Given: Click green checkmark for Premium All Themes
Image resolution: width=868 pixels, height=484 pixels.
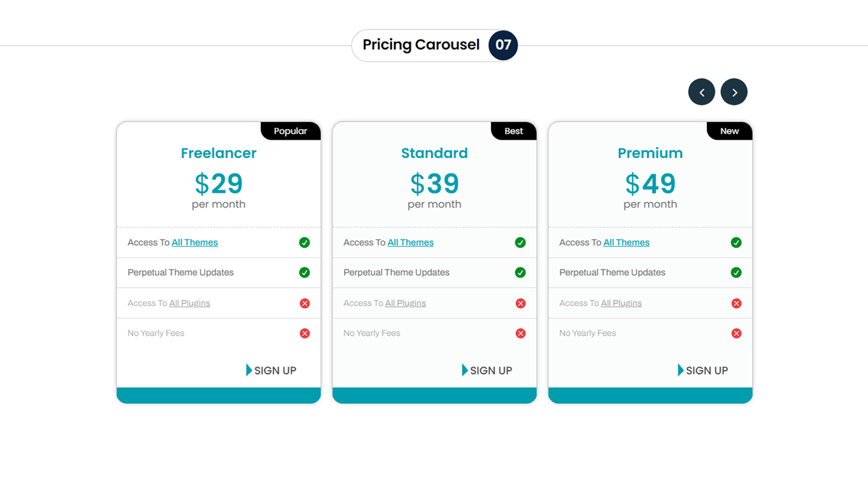Looking at the screenshot, I should point(736,242).
